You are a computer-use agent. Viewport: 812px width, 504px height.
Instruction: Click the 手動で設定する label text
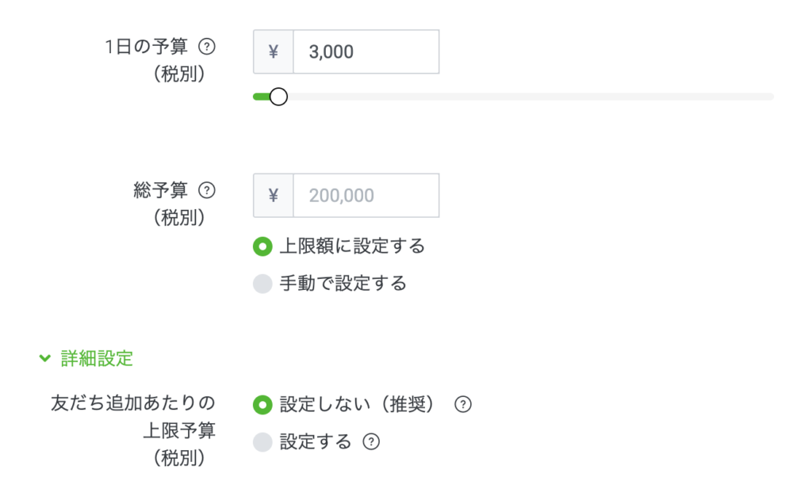tap(343, 284)
